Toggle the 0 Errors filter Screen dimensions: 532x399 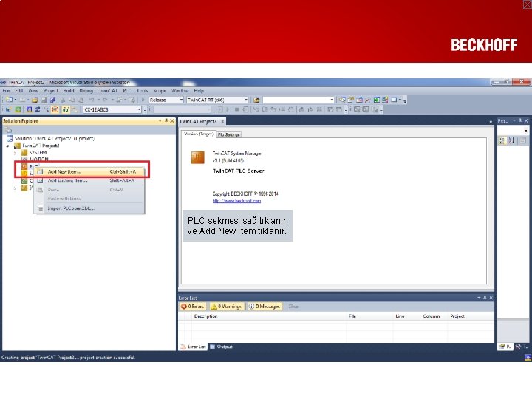193,307
